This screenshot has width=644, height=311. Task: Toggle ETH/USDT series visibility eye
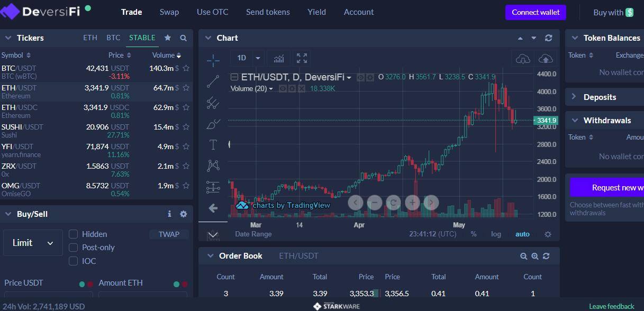click(361, 77)
